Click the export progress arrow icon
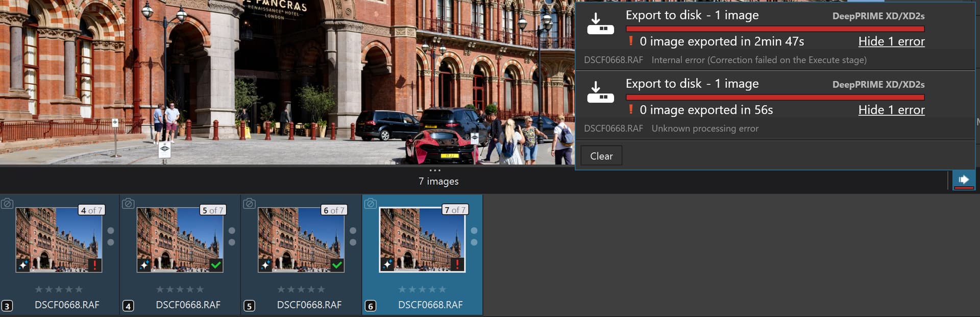The height and width of the screenshot is (317, 980). tap(963, 180)
